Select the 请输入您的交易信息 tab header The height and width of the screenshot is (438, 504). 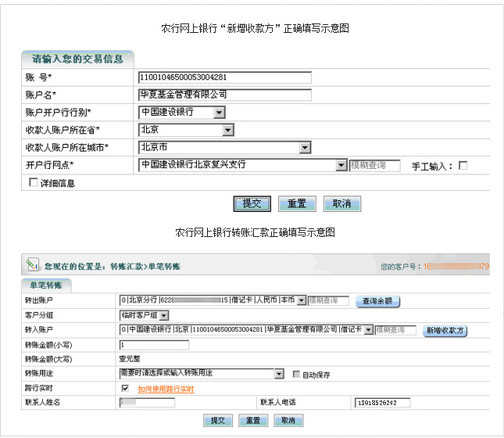[77, 59]
